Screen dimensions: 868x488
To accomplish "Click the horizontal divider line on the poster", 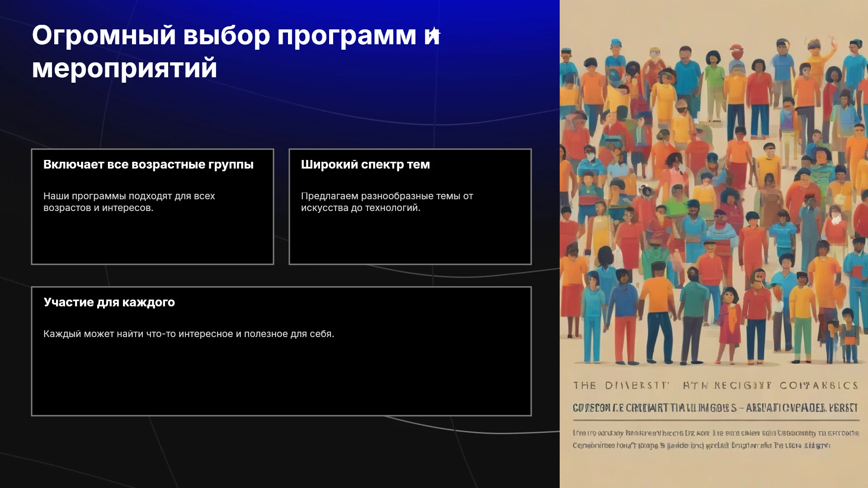I will pyautogui.click(x=716, y=420).
